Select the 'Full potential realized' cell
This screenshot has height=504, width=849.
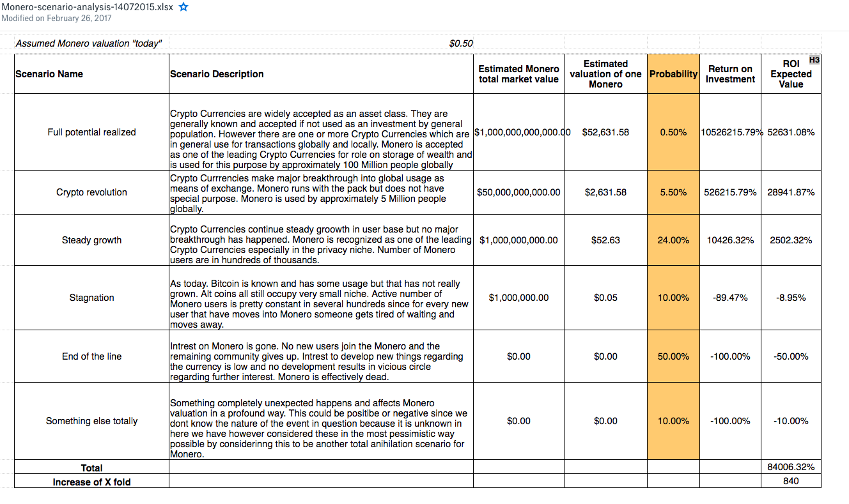(91, 132)
